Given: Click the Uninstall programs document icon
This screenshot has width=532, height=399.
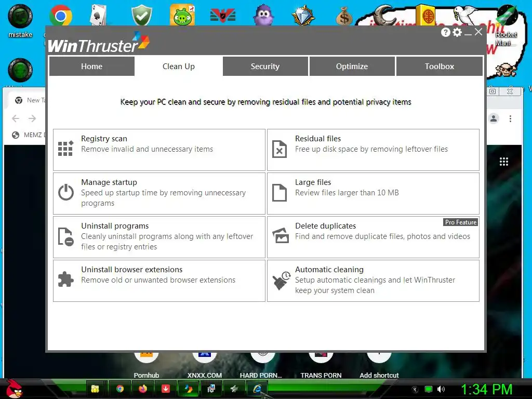Looking at the screenshot, I should coord(66,236).
